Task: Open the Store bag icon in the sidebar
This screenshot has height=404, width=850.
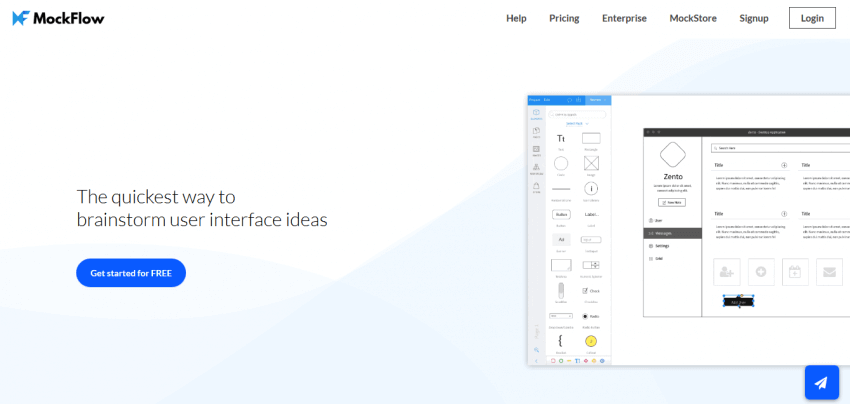Action: click(536, 187)
